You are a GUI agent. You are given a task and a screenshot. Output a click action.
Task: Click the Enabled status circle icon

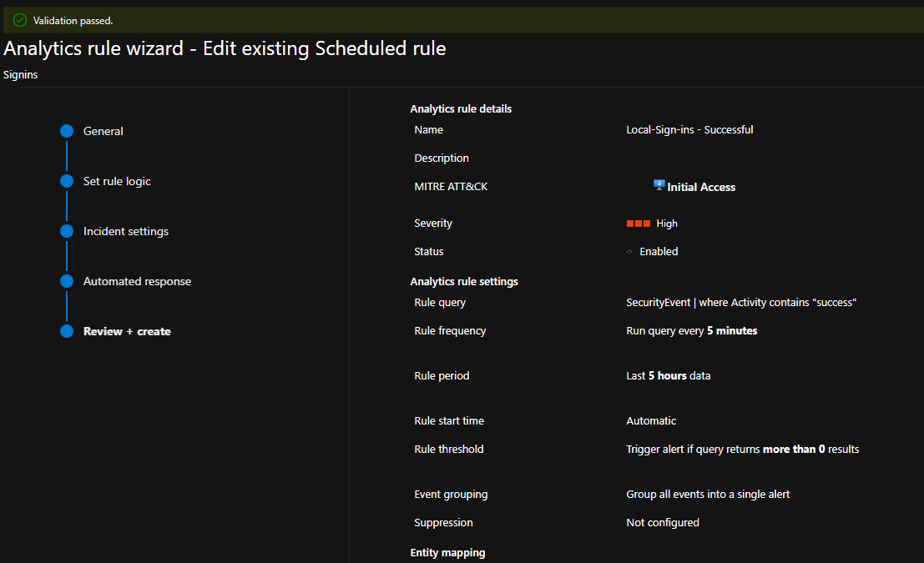pyautogui.click(x=629, y=251)
